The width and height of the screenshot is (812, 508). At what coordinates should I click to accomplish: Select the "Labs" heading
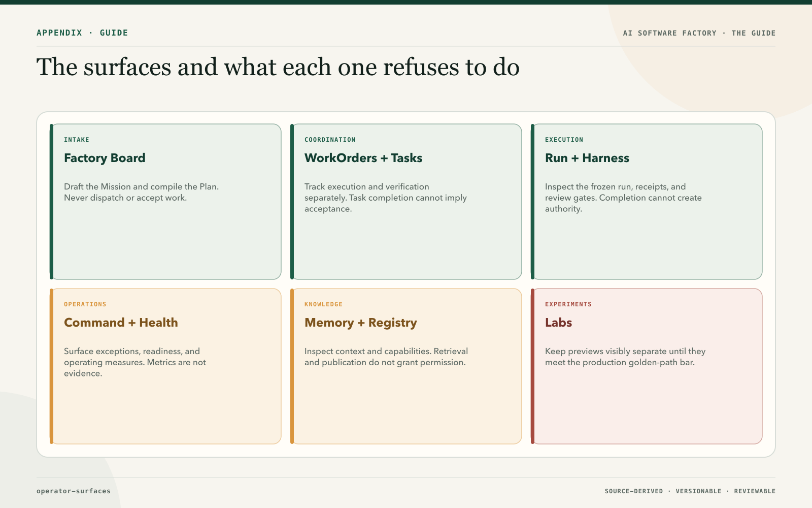[558, 323]
